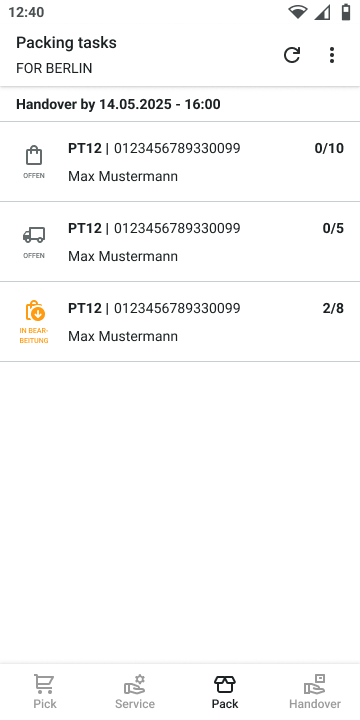This screenshot has width=360, height=720.
Task: Tap the orange IN BEARBEITUNG bag icon
Action: pyautogui.click(x=35, y=311)
